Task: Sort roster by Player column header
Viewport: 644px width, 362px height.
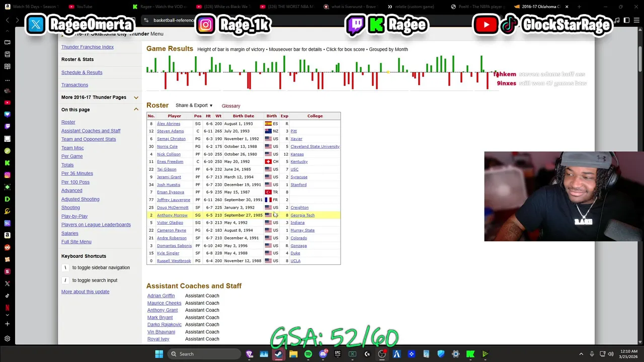Action: tap(174, 116)
